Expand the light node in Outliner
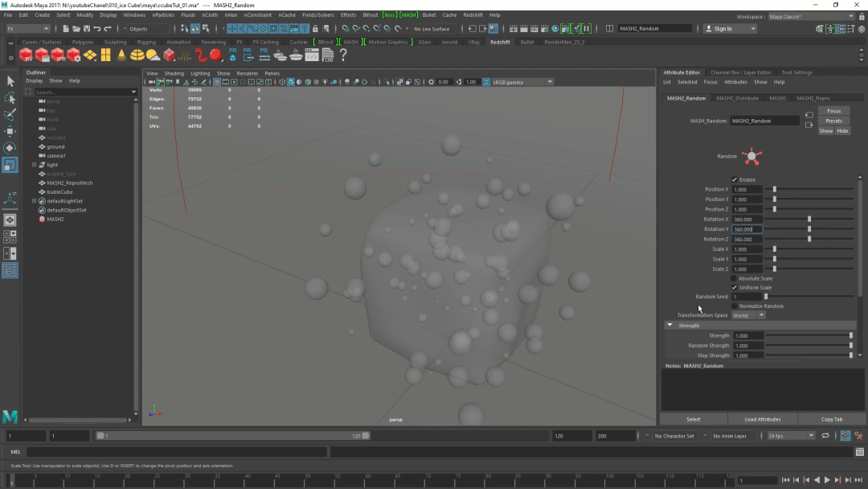 34,165
